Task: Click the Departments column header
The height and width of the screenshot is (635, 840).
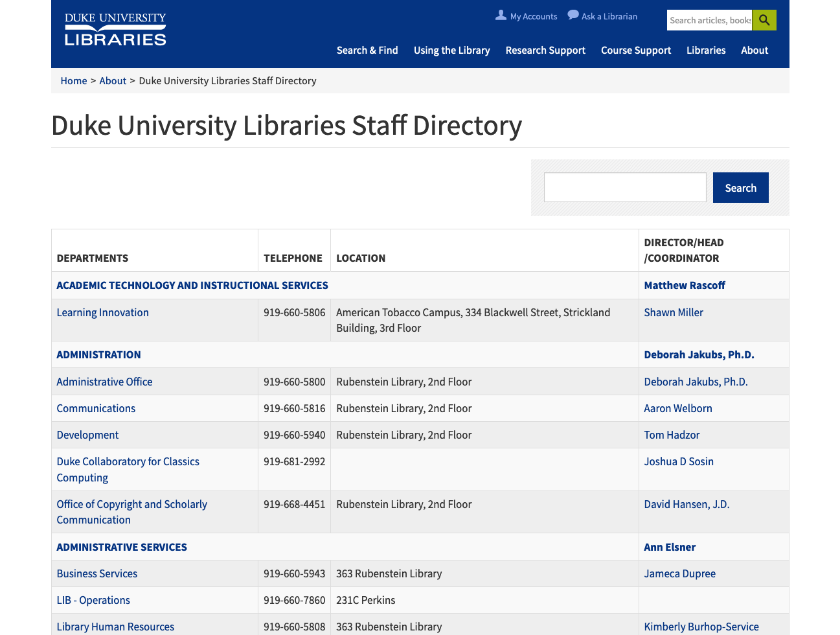Action: point(93,258)
